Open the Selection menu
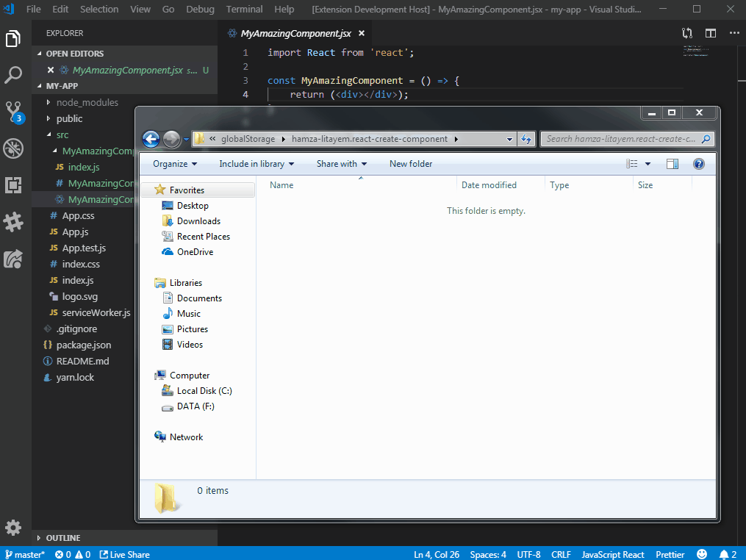 tap(99, 9)
